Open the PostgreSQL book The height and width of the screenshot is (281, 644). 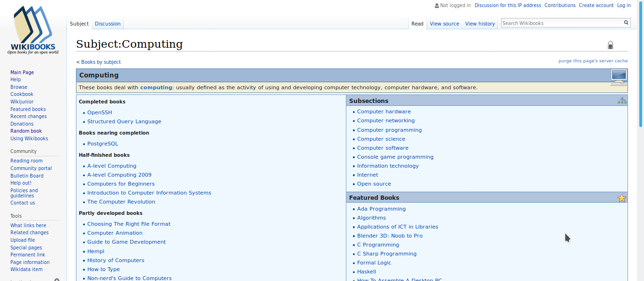[103, 144]
